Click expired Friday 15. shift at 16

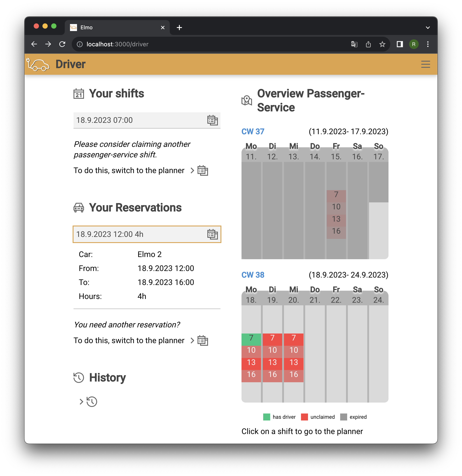point(336,233)
